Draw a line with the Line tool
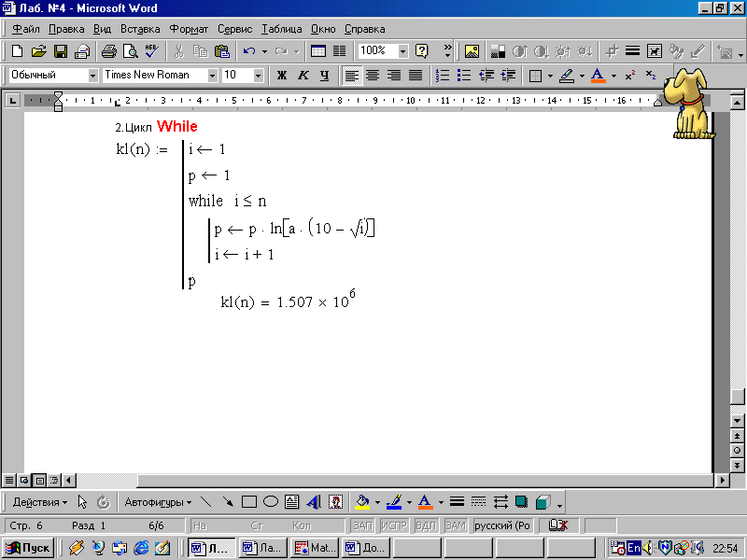 click(205, 502)
